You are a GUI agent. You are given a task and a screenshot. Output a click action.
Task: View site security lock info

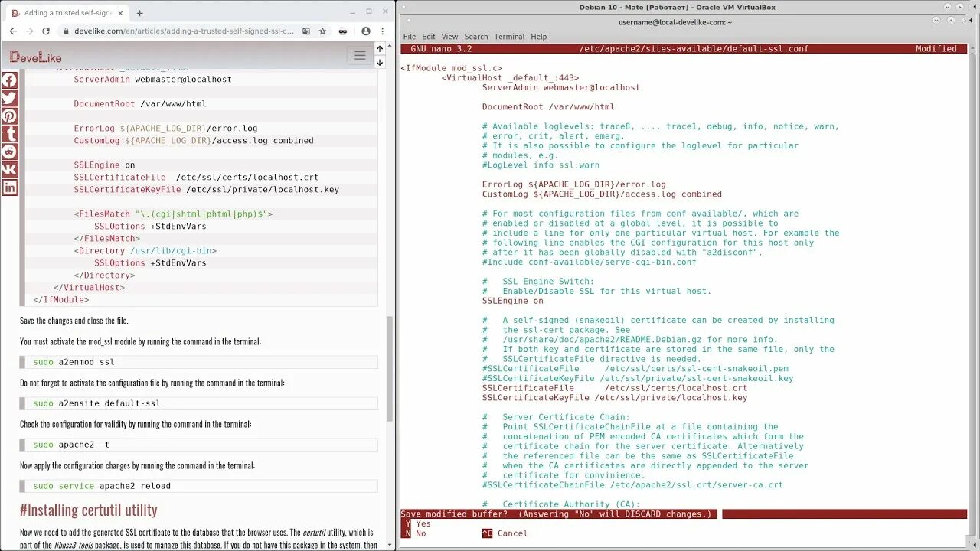(67, 31)
